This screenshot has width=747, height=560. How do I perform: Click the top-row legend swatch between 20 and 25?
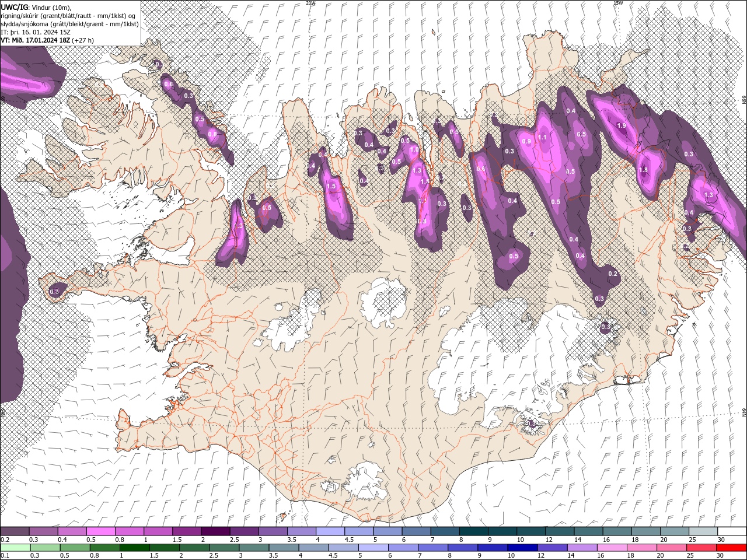click(674, 531)
